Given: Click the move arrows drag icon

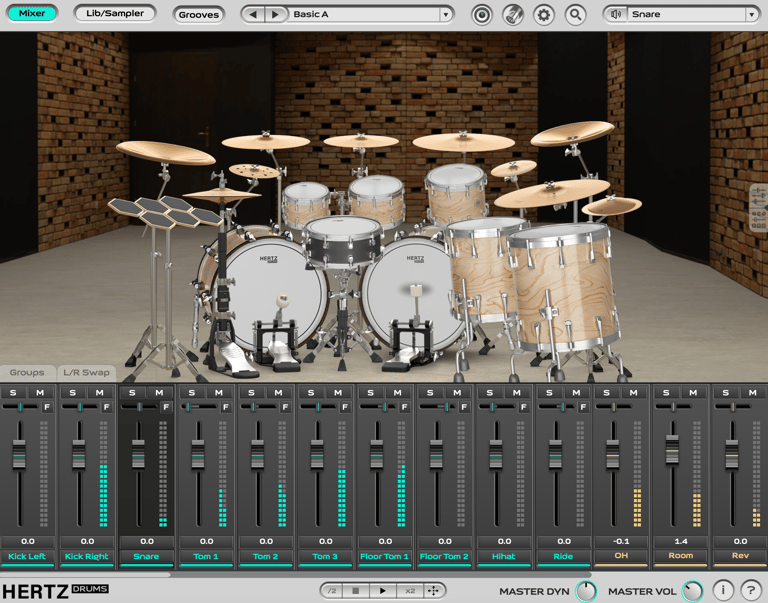Looking at the screenshot, I should (433, 591).
